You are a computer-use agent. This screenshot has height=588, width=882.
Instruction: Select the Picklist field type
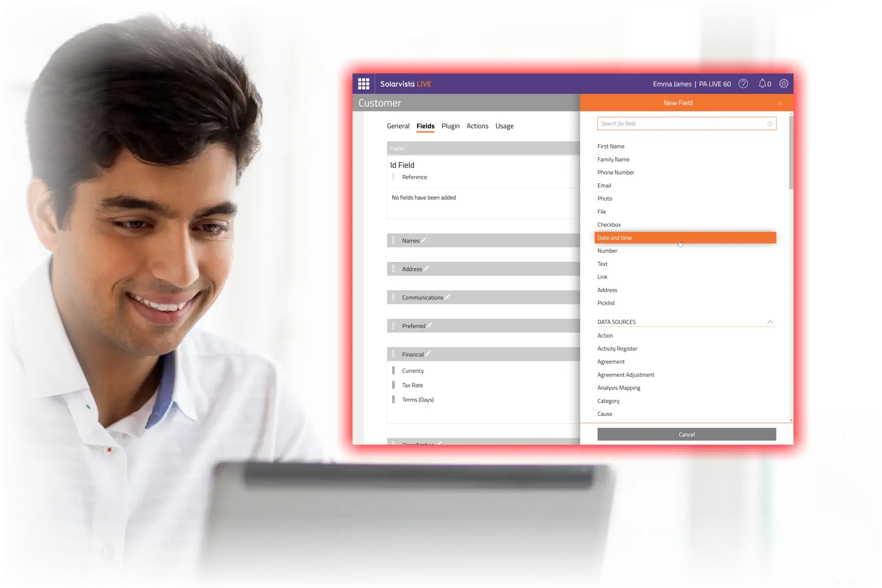(x=606, y=302)
